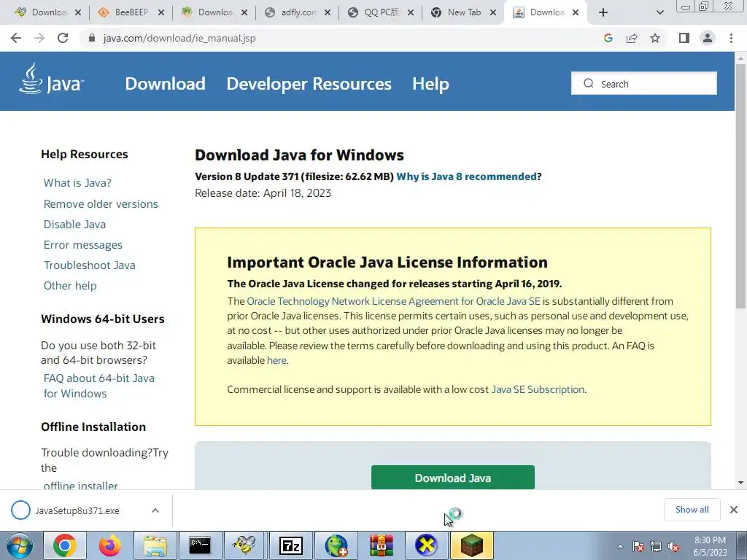Focus the Search input field
The image size is (747, 560).
tap(644, 83)
